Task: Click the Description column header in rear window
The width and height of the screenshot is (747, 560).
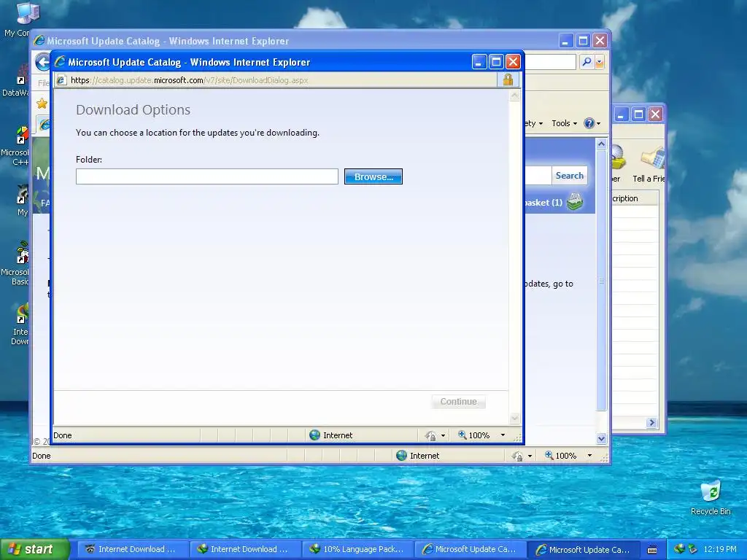Action: click(x=635, y=198)
